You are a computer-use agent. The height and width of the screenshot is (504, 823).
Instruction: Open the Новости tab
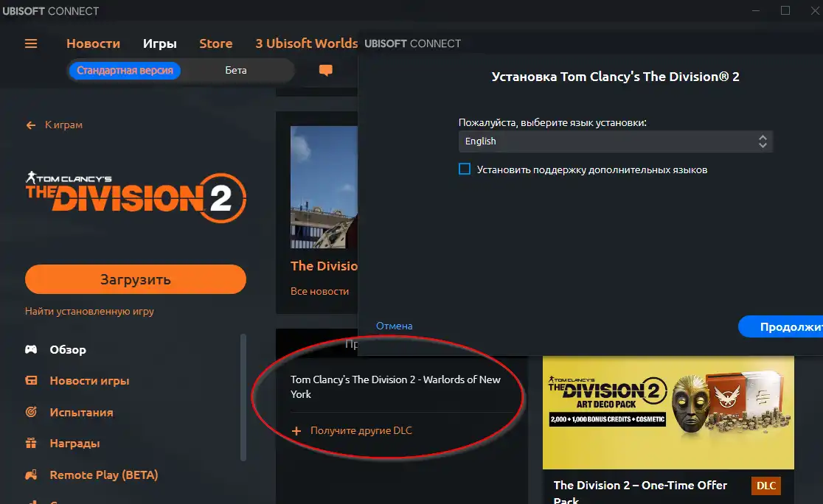94,43
